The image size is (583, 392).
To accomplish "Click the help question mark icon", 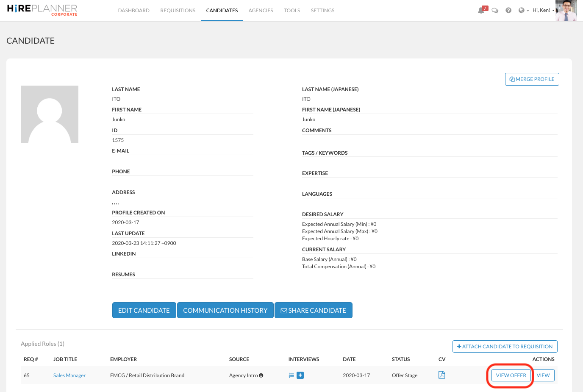I will [508, 11].
